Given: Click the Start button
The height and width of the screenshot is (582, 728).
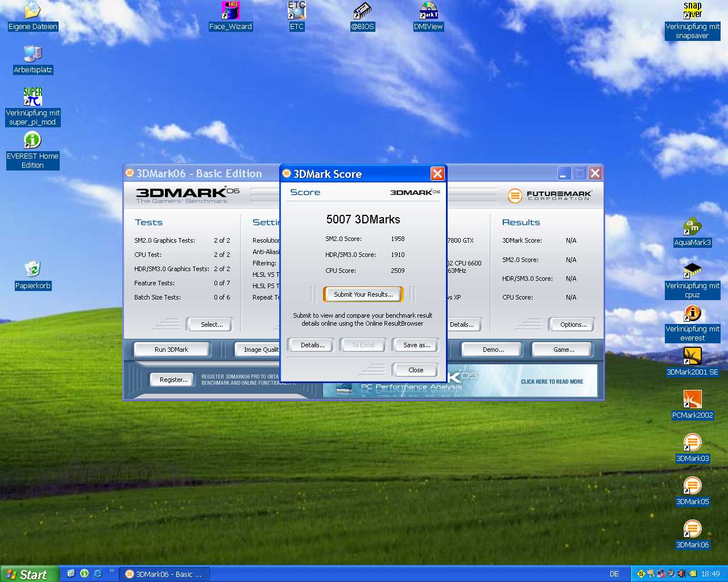Looking at the screenshot, I should (30, 574).
